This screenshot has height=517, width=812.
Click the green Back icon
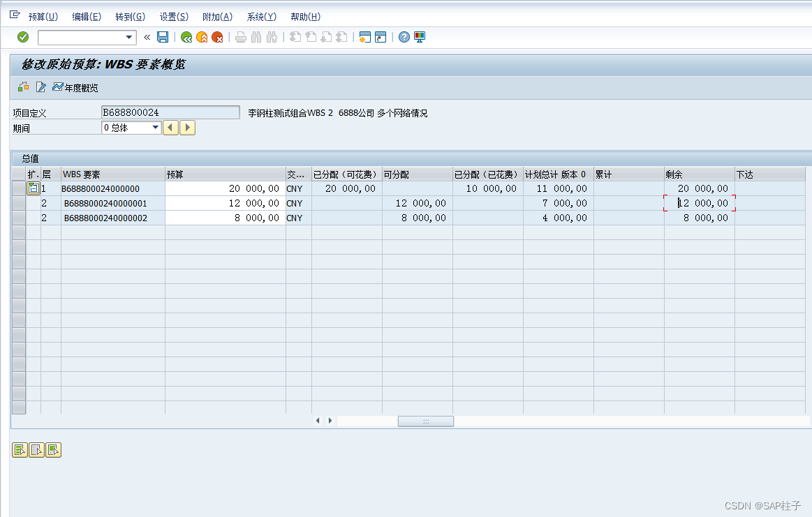pos(186,37)
